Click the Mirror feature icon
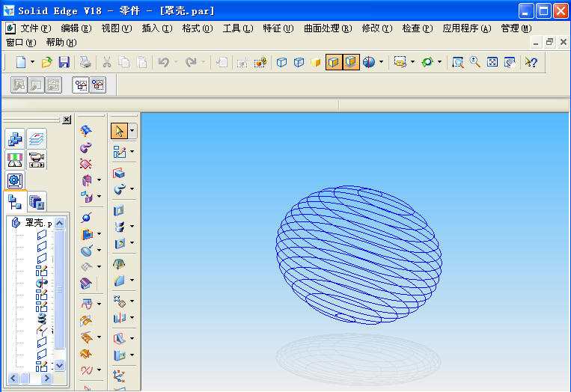Image resolution: width=571 pixels, height=392 pixels. click(x=119, y=318)
